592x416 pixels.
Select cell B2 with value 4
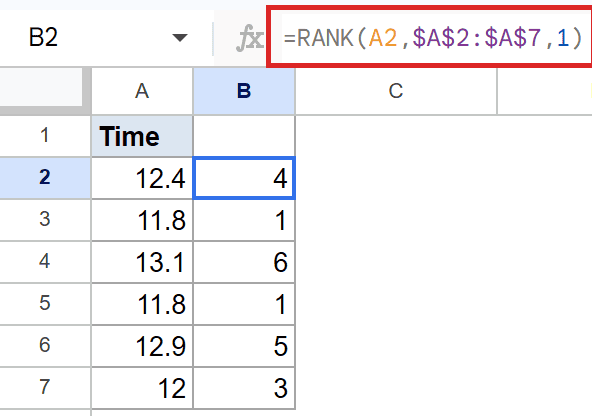point(244,178)
